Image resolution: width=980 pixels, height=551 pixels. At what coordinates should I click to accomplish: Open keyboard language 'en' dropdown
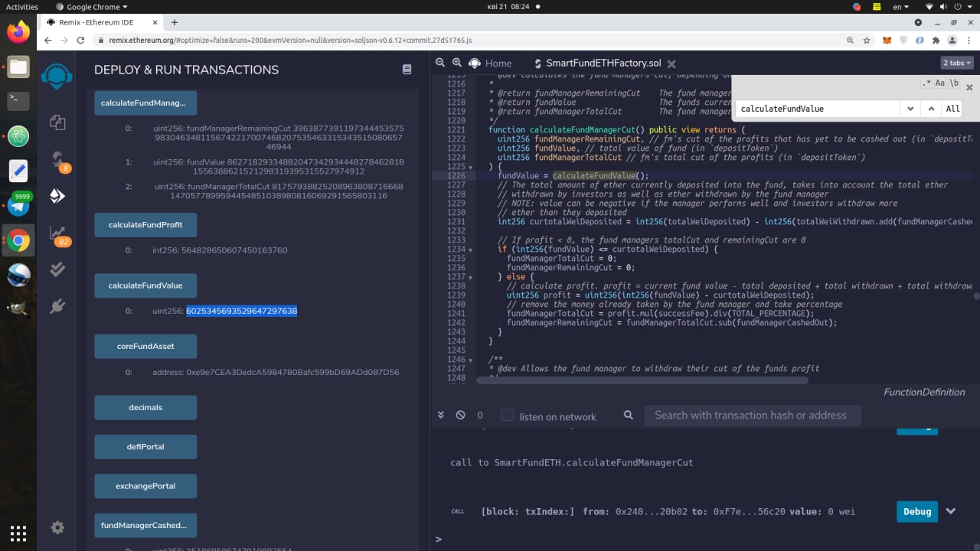900,7
